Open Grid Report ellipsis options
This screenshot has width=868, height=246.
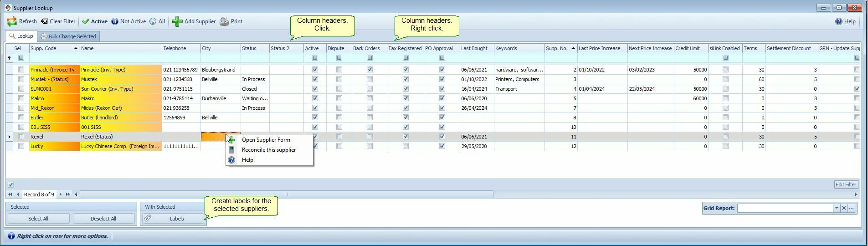pos(851,208)
